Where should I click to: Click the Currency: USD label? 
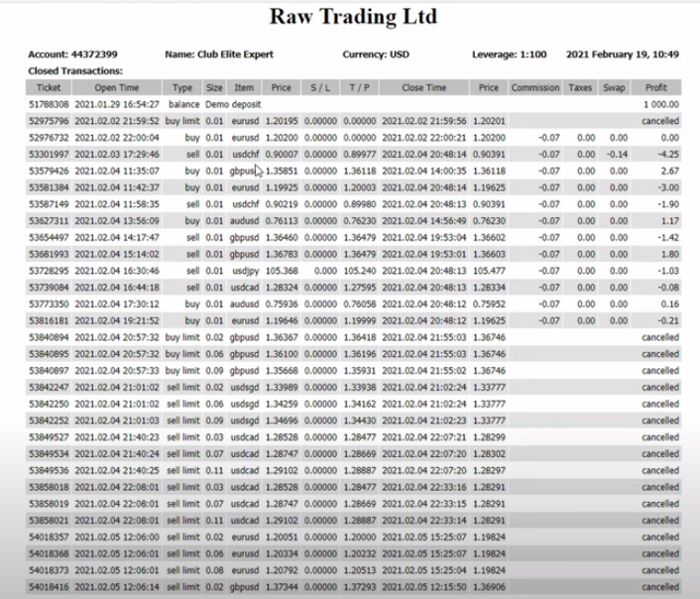point(376,55)
